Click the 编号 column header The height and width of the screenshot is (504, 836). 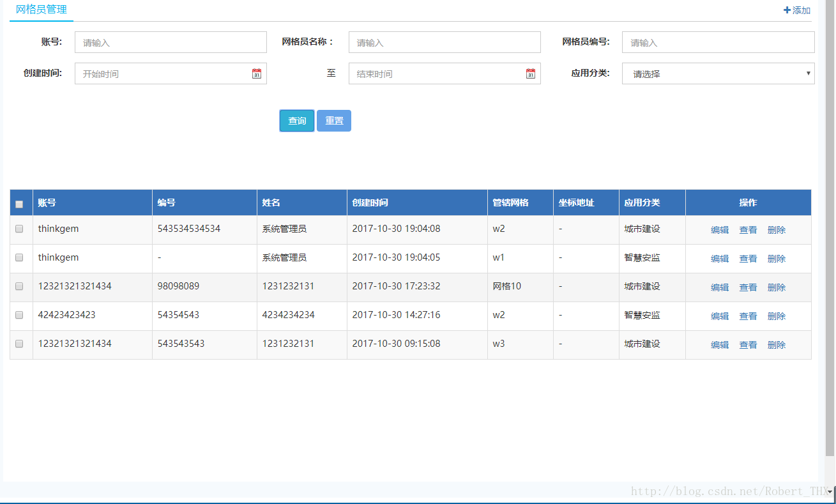204,202
